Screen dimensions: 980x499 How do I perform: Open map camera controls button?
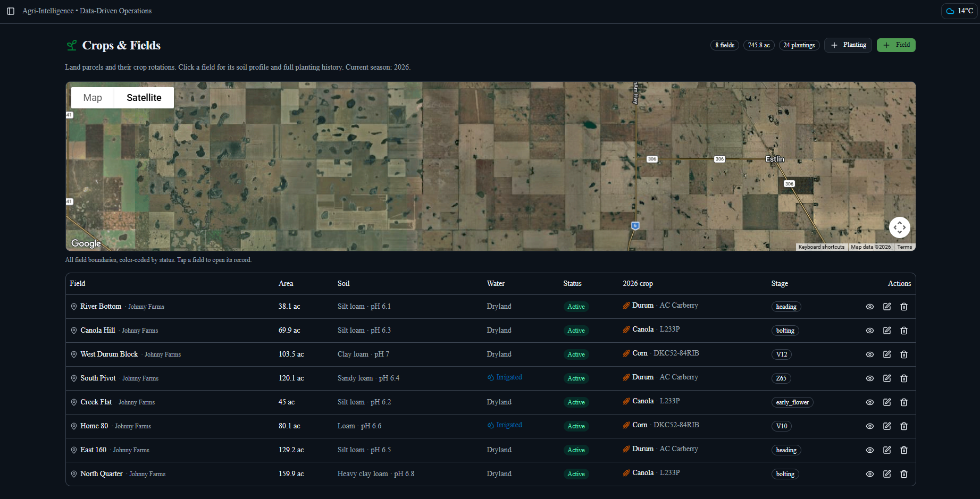pos(900,227)
